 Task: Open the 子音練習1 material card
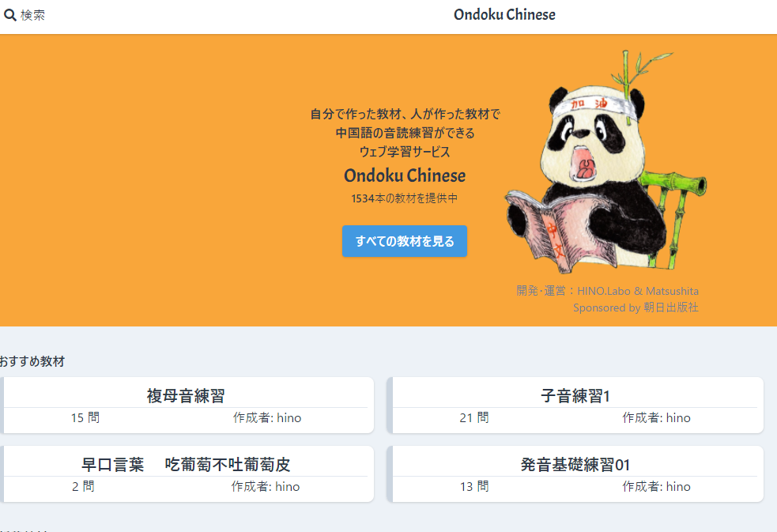pyautogui.click(x=575, y=406)
